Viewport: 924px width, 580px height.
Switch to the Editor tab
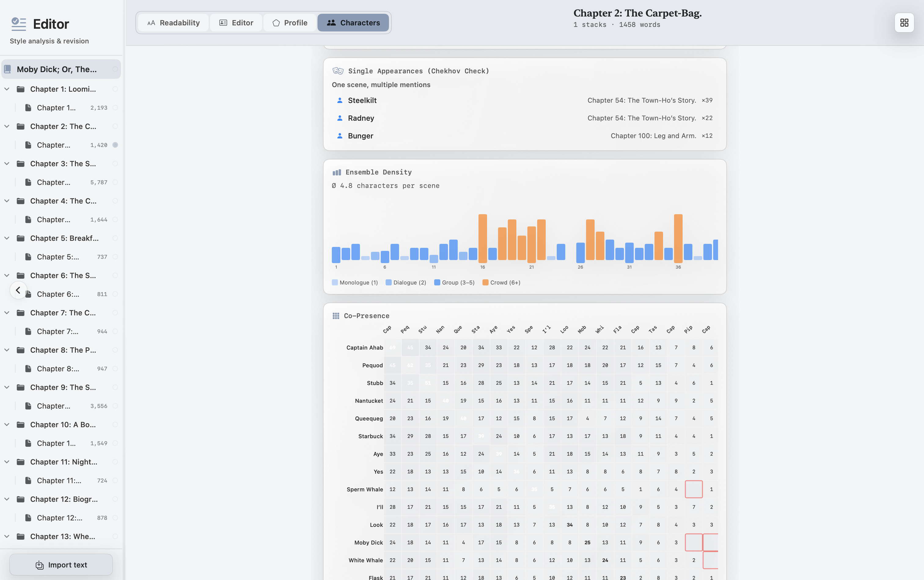[236, 23]
